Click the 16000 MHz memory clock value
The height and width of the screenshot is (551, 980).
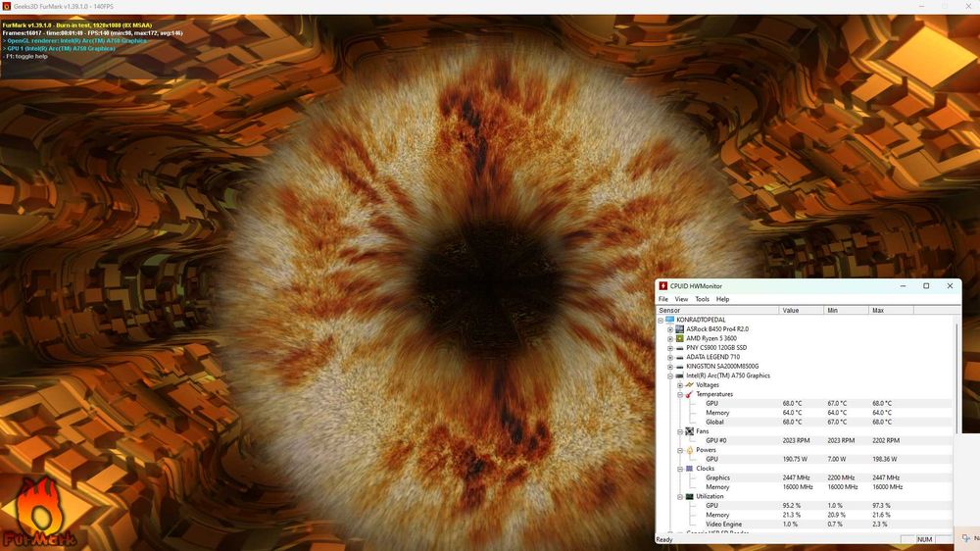pyautogui.click(x=798, y=487)
